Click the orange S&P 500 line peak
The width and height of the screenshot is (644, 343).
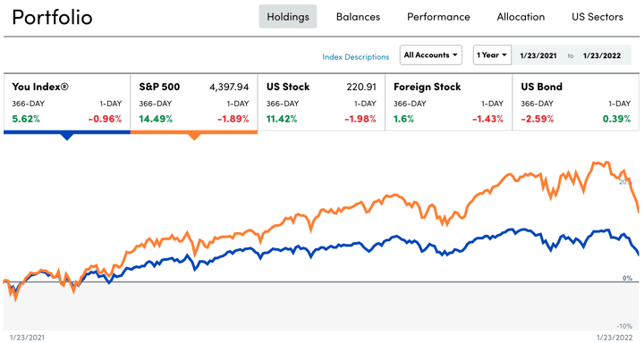(595, 163)
